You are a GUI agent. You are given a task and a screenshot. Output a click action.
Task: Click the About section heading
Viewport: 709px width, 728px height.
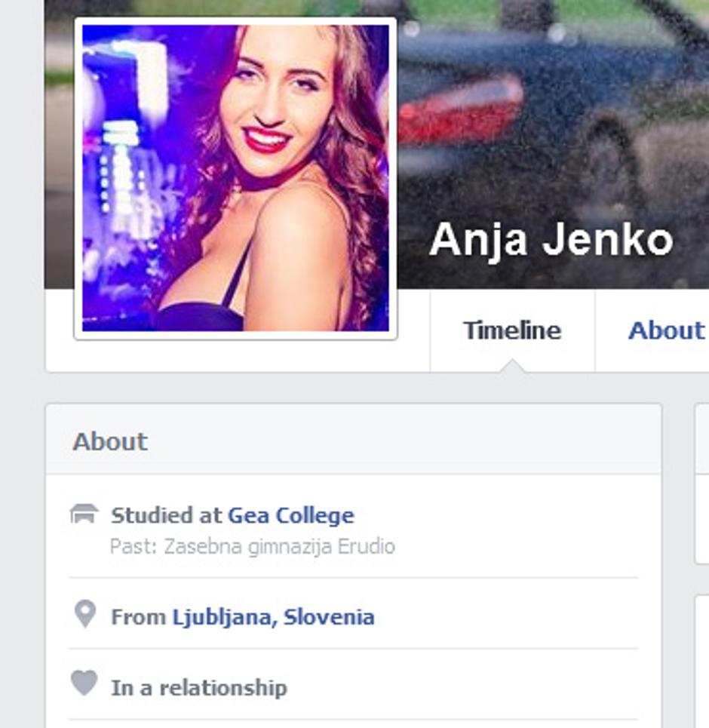click(109, 441)
